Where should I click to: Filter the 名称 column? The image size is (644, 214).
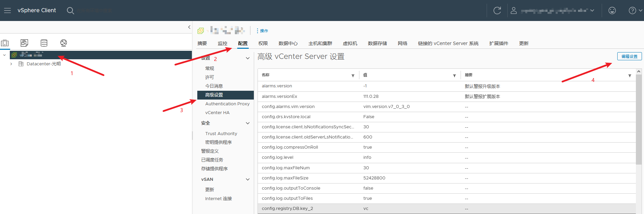pos(353,76)
